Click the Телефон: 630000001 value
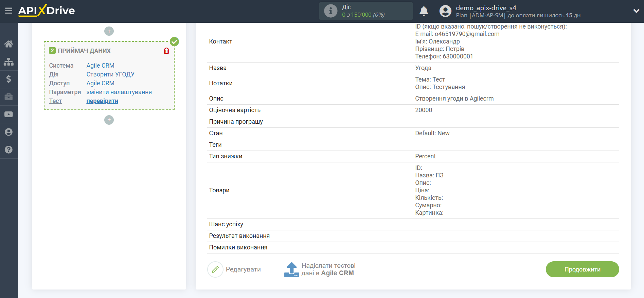The image size is (644, 298). [x=444, y=56]
